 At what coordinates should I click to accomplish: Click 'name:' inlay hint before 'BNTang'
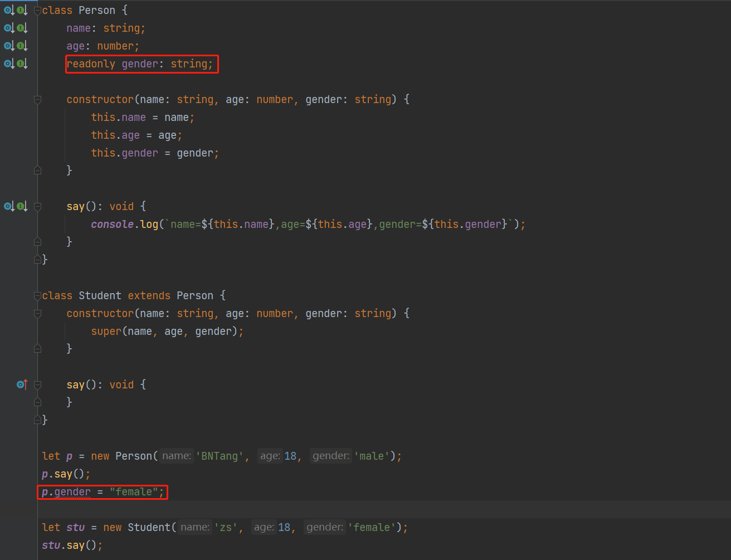click(177, 456)
